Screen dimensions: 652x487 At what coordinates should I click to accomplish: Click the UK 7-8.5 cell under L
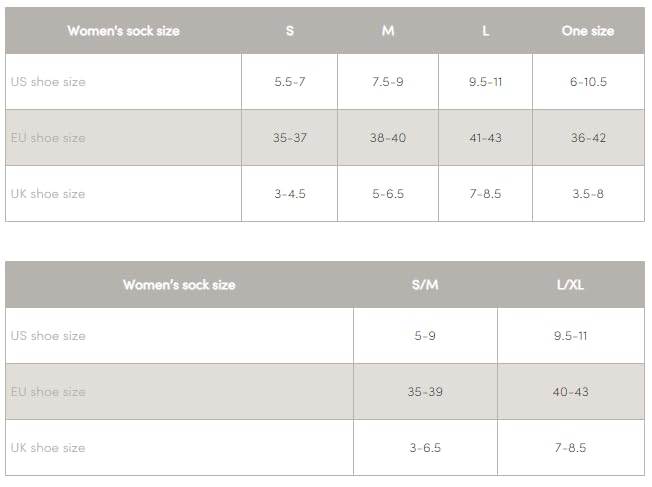click(485, 194)
